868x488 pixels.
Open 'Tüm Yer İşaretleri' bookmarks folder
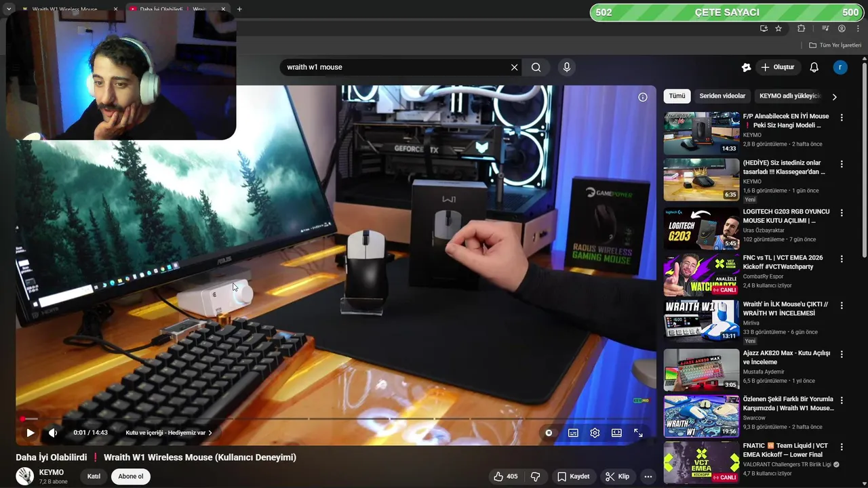tap(835, 45)
